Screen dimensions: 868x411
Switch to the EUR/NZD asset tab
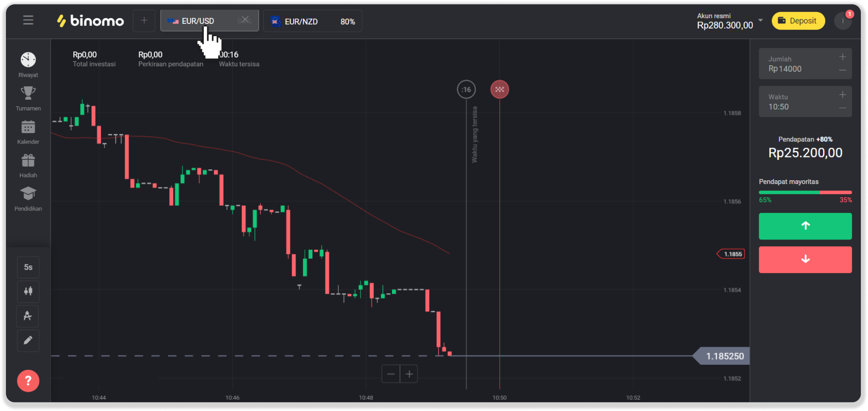pos(312,21)
